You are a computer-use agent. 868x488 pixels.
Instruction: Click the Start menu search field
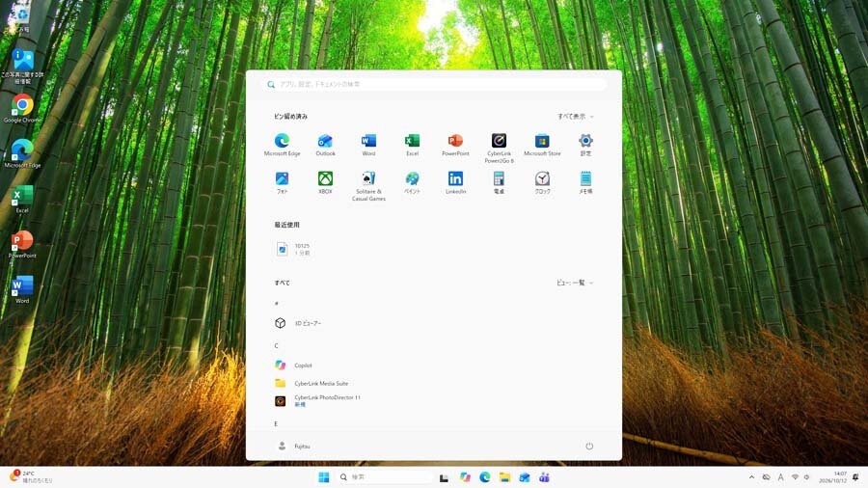click(435, 84)
